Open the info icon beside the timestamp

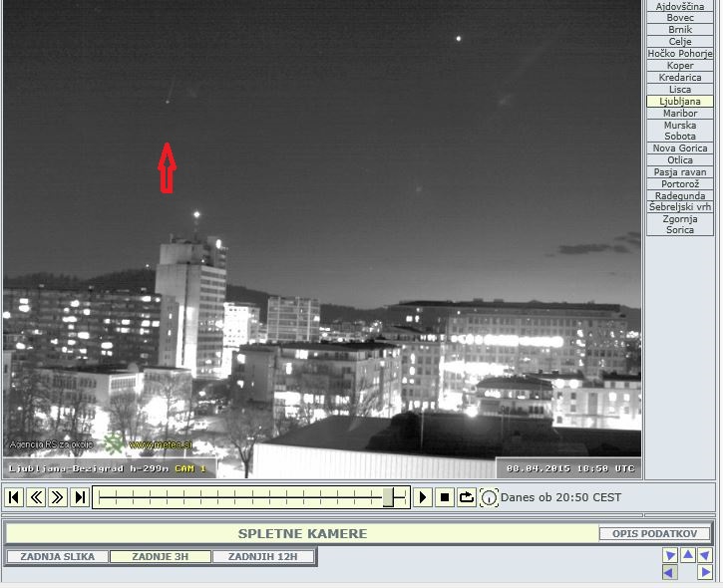point(489,497)
